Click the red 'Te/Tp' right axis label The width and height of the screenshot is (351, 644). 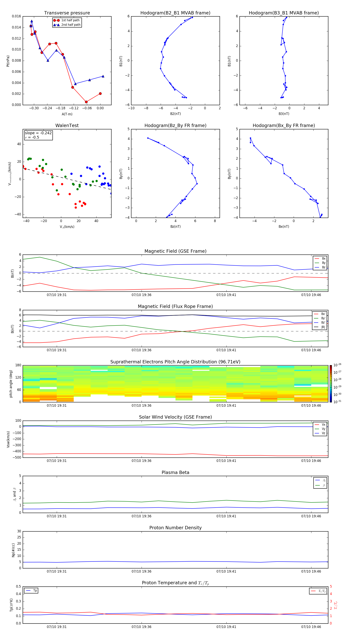click(x=336, y=605)
